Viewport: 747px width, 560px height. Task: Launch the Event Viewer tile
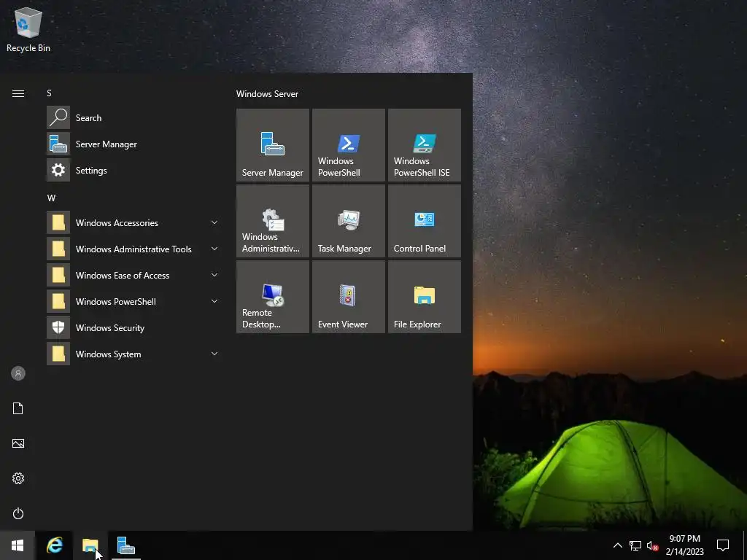tap(348, 296)
